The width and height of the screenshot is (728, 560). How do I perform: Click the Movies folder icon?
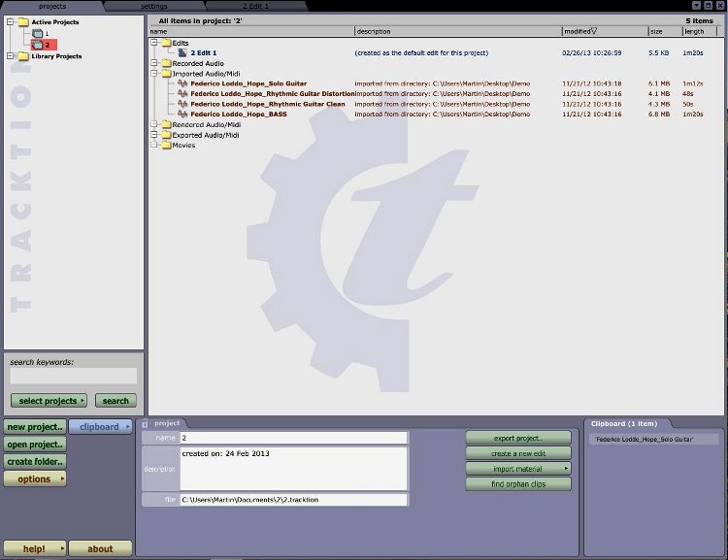(x=167, y=145)
